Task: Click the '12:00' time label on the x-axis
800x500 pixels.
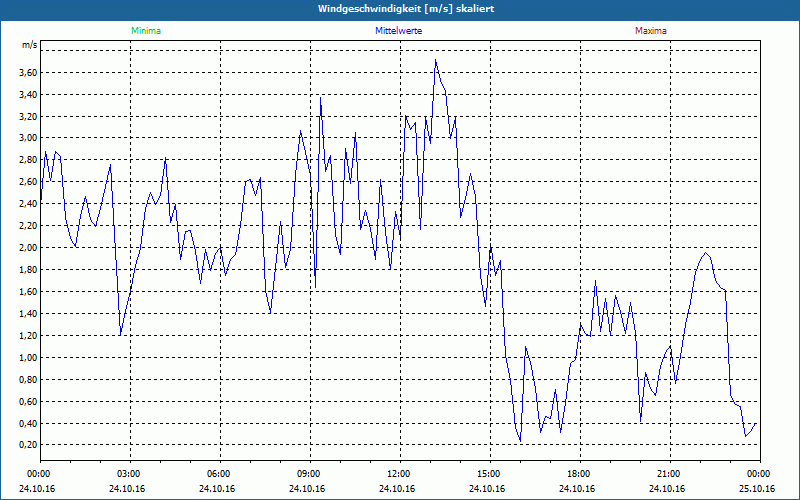Action: 400,474
